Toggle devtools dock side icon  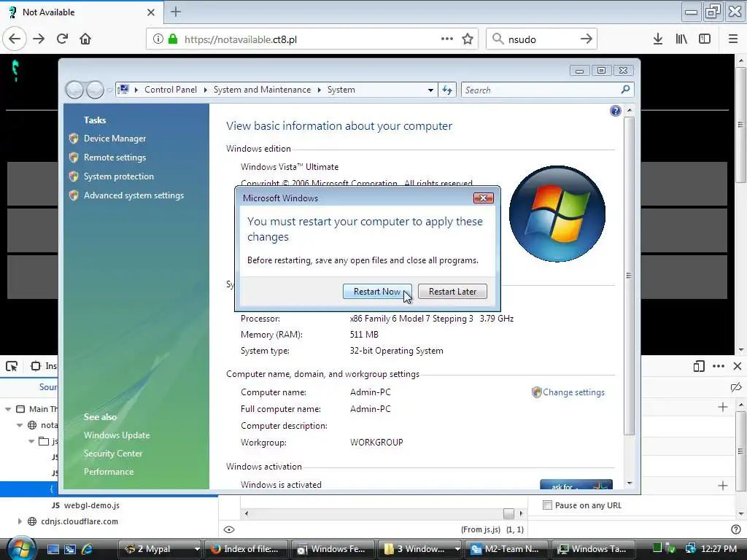(x=699, y=366)
